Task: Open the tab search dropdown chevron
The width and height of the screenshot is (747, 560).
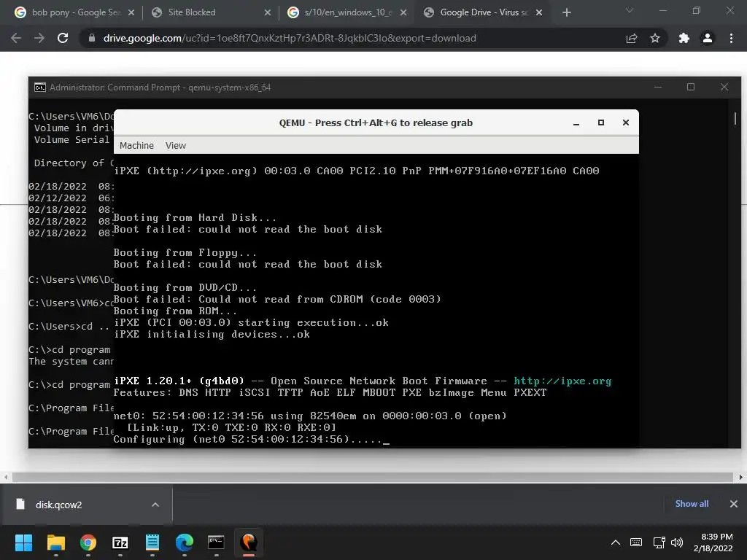Action: [630, 10]
